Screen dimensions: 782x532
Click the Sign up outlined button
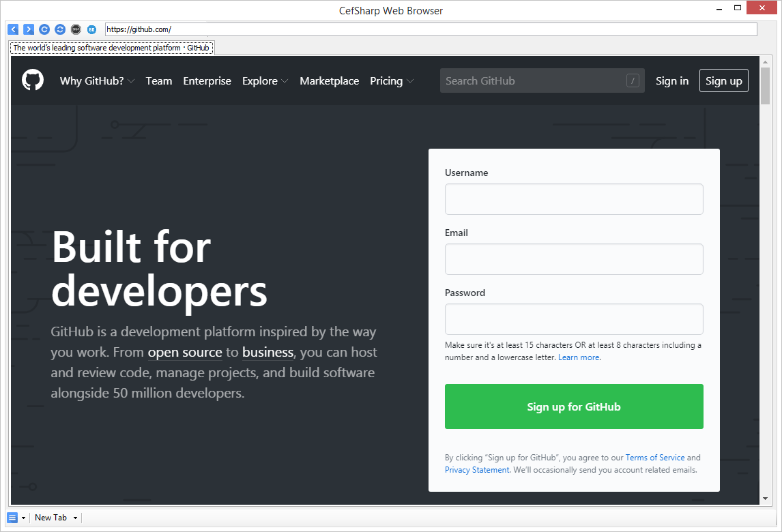723,80
